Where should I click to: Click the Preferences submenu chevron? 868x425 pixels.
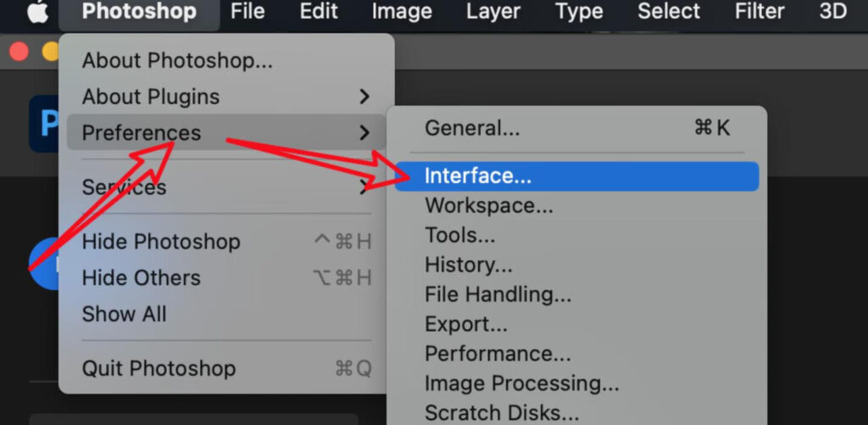click(x=364, y=133)
